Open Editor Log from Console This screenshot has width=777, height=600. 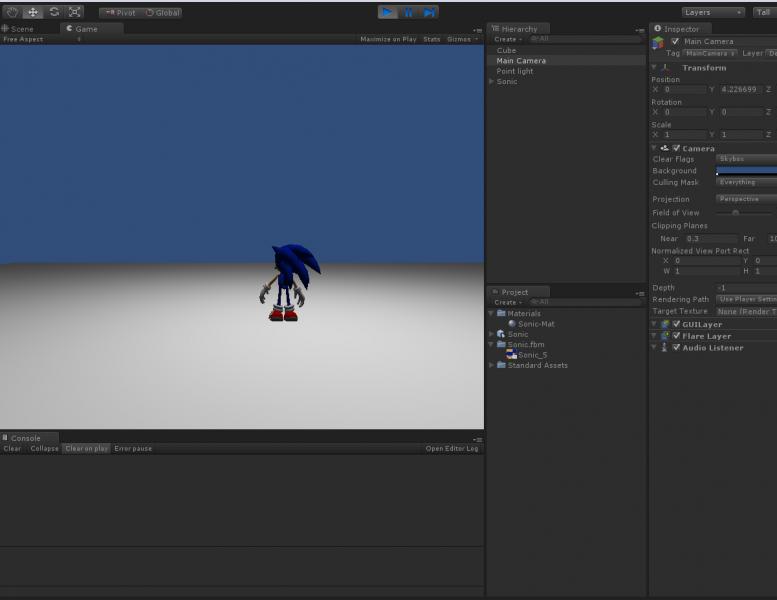click(x=451, y=448)
